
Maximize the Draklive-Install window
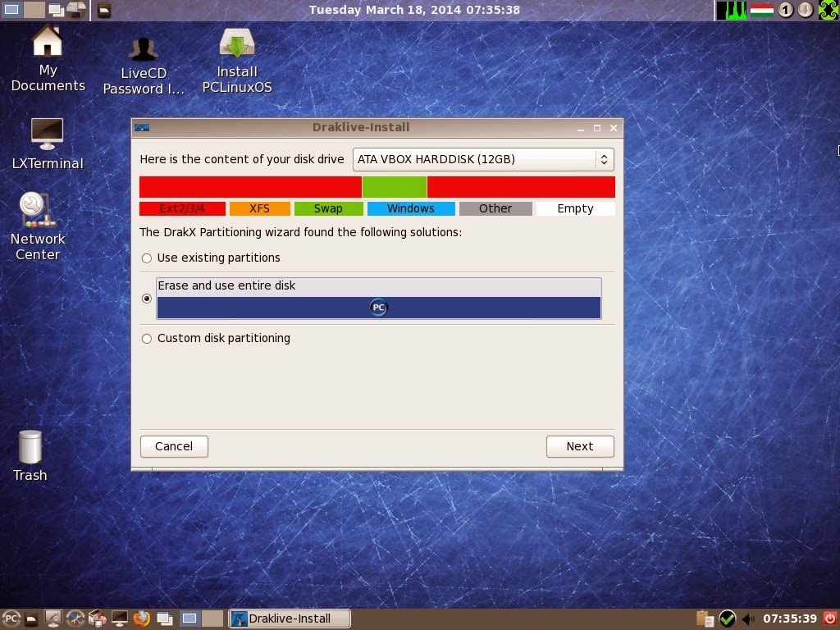(x=597, y=128)
